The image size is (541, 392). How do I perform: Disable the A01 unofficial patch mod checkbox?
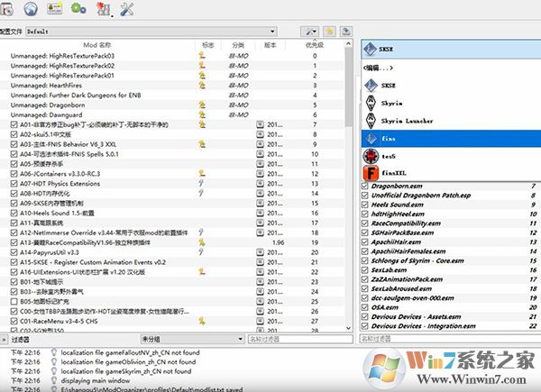pyautogui.click(x=5, y=125)
